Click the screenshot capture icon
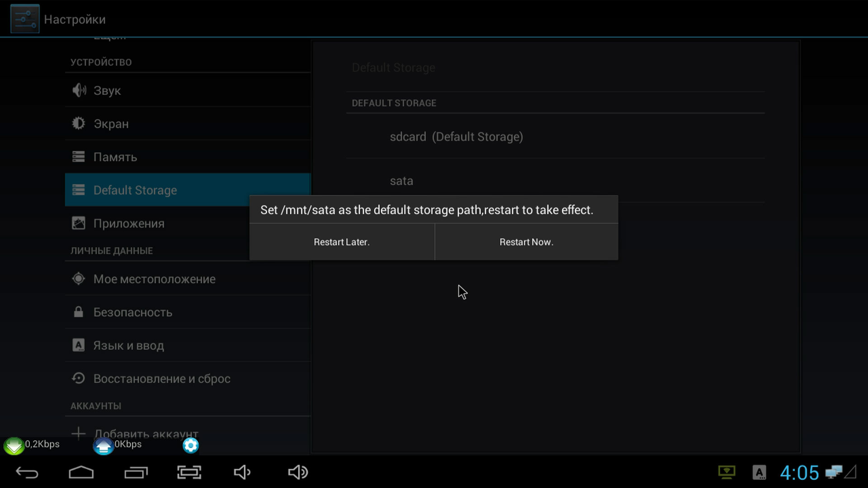 (x=189, y=472)
